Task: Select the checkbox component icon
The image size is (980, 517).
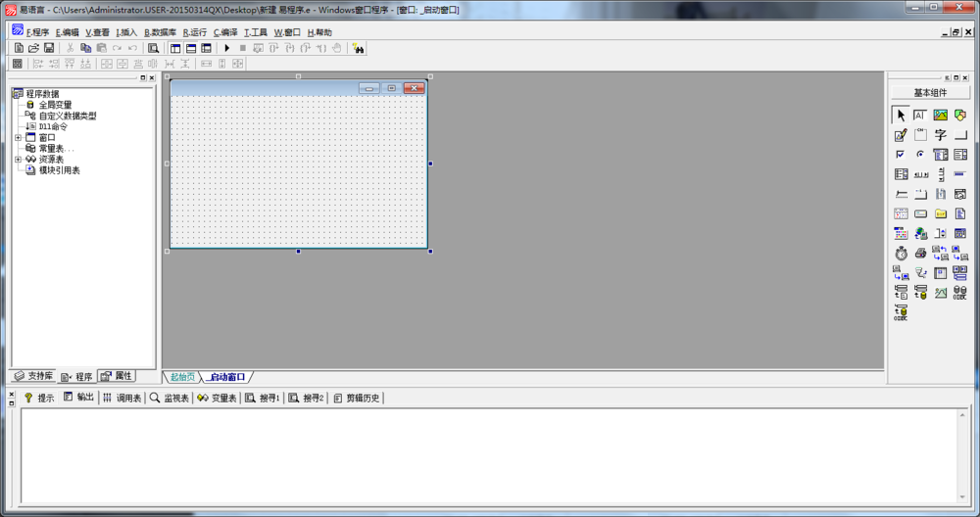Action: [901, 155]
